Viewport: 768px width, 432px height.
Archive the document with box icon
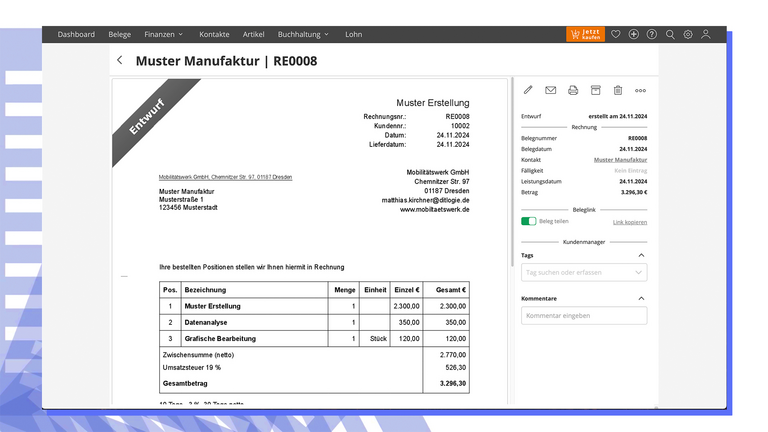596,90
